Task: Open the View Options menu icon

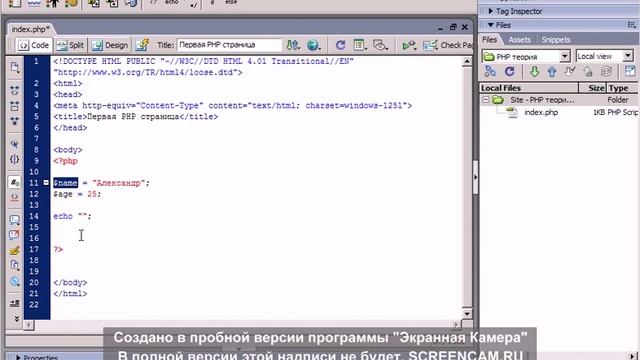Action: pyautogui.click(x=360, y=45)
